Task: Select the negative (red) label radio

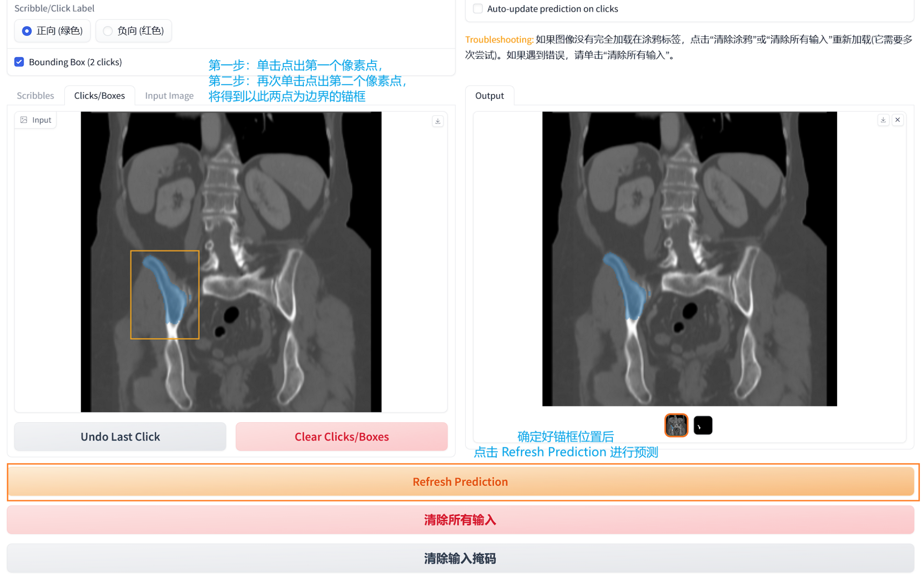Action: click(x=108, y=31)
